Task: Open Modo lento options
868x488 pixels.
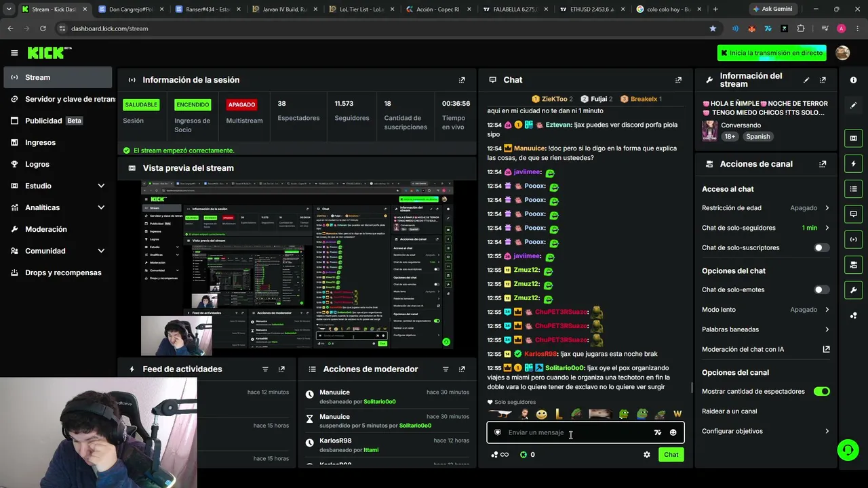Action: tap(766, 310)
